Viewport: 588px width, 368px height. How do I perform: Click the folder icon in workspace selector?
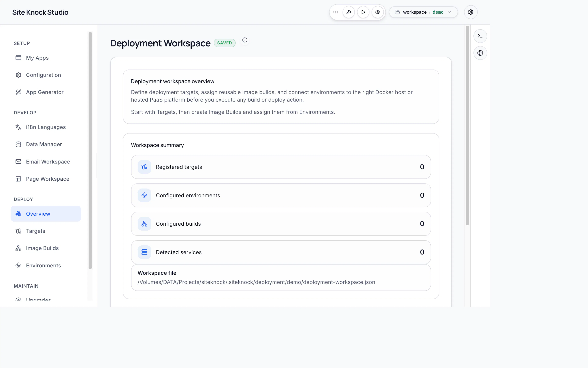click(397, 12)
